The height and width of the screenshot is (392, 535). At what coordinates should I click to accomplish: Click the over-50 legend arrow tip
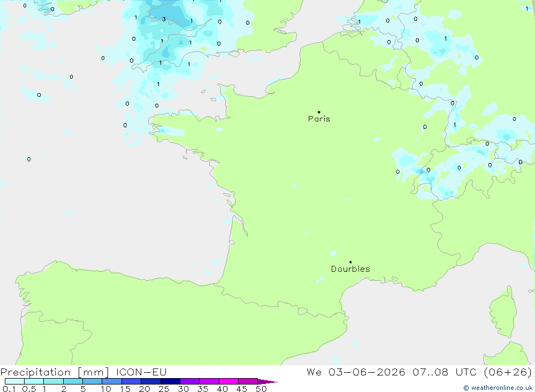pyautogui.click(x=268, y=382)
